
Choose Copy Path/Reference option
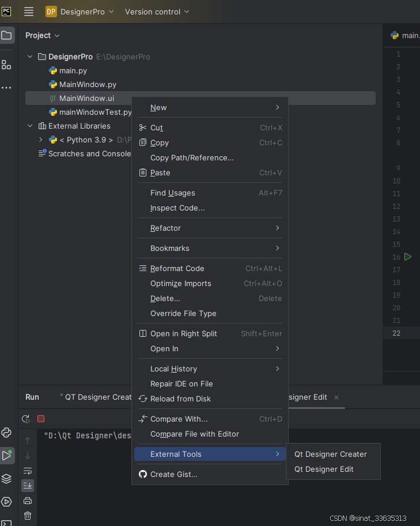pos(210,157)
